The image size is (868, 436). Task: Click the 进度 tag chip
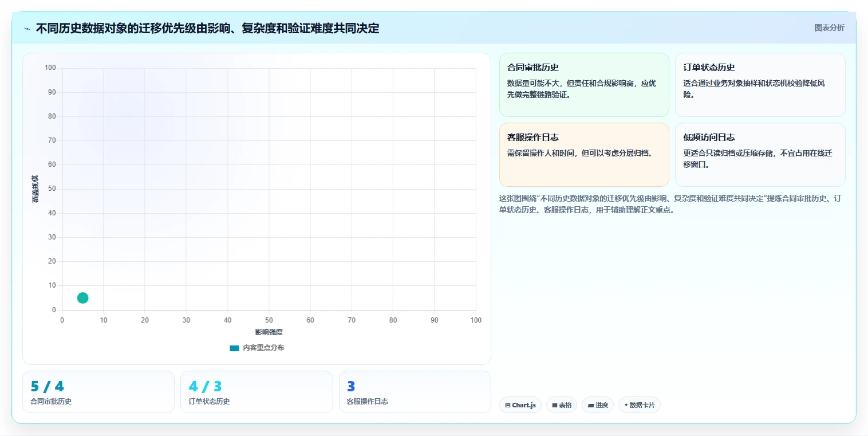point(598,405)
